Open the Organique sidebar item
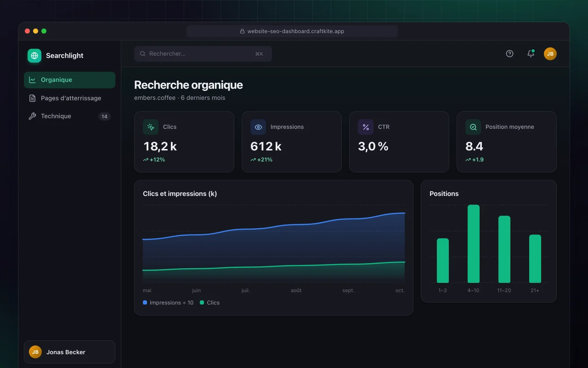 point(69,80)
